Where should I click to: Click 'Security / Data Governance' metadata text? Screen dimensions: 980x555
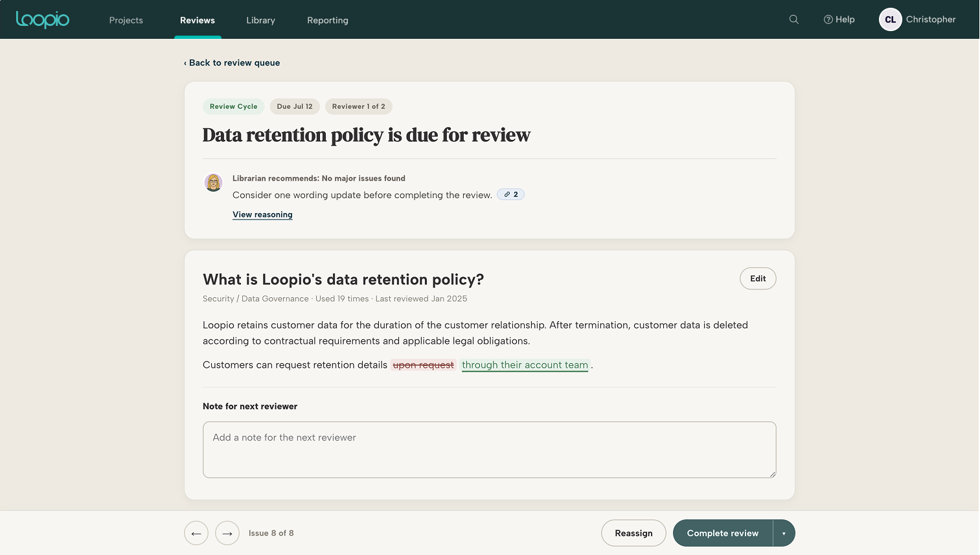[256, 299]
